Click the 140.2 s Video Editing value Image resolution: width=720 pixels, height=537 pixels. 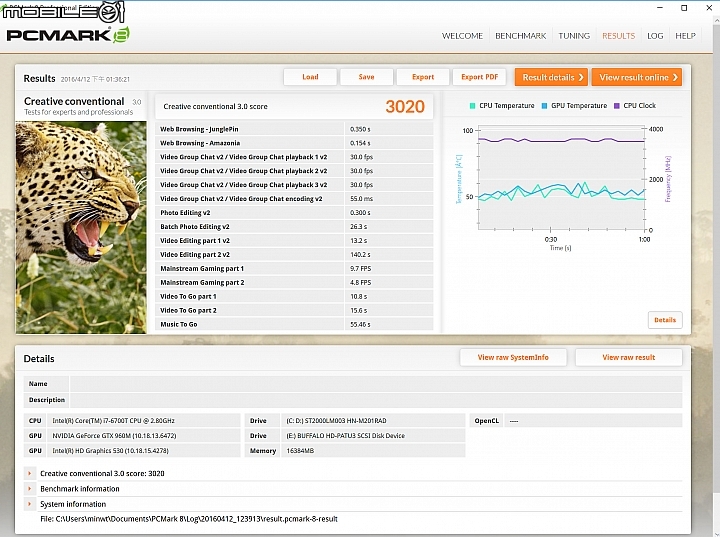[x=360, y=254]
